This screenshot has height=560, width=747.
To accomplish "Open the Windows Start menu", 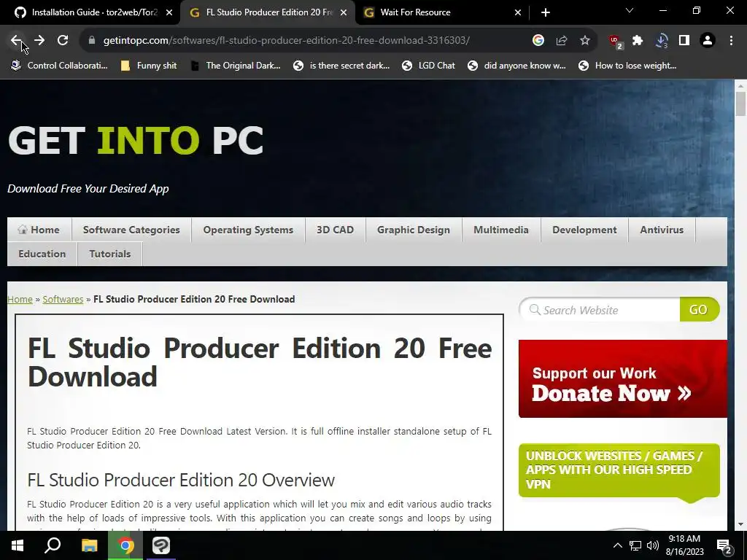I will 18,545.
